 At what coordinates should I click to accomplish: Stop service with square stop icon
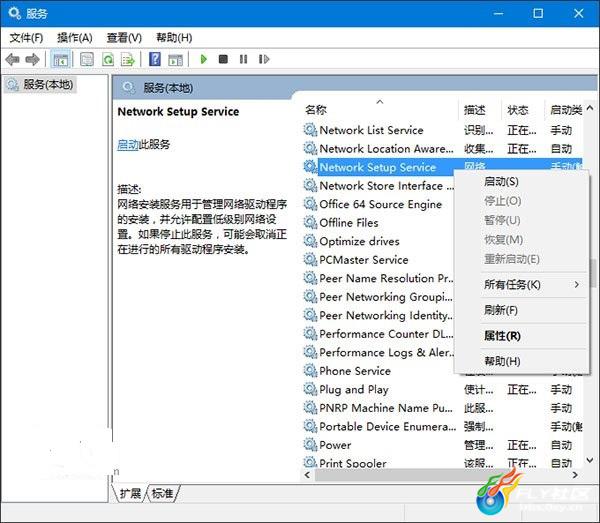pyautogui.click(x=223, y=59)
